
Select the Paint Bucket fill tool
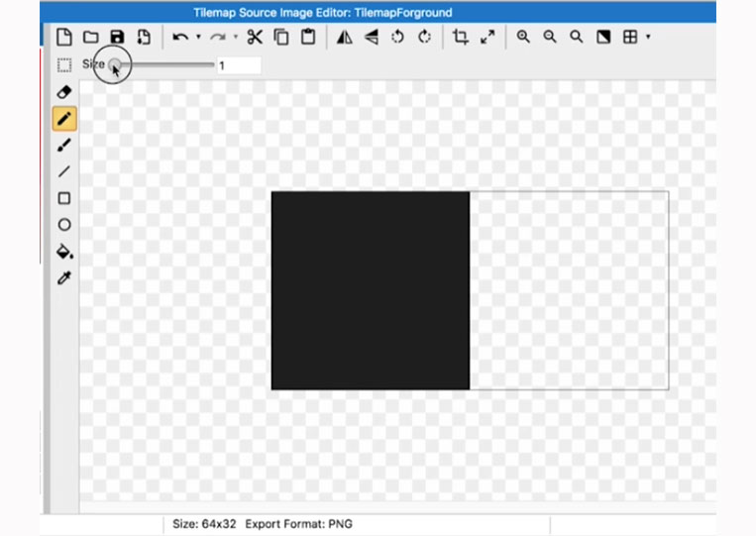tap(64, 252)
